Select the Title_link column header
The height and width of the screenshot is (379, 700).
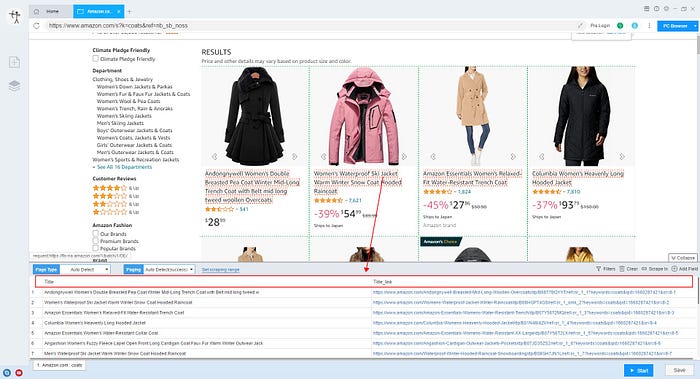coord(532,282)
